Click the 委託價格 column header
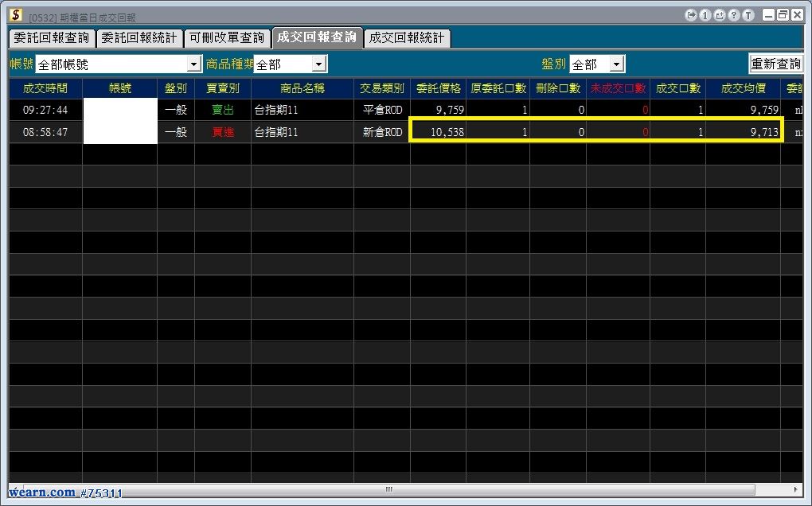The image size is (812, 506). click(x=439, y=88)
